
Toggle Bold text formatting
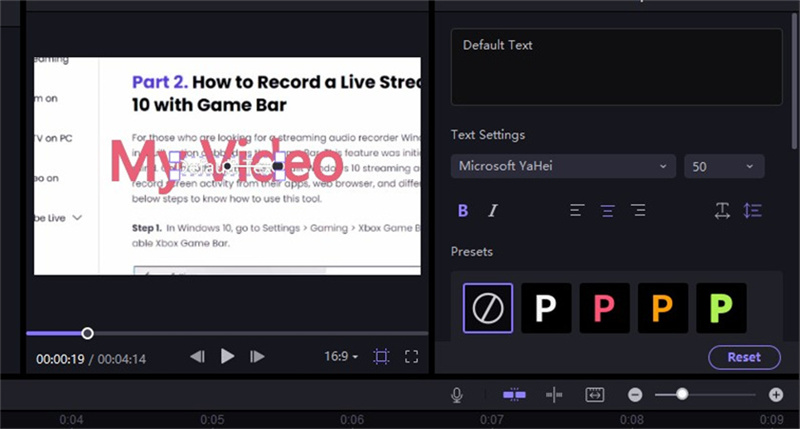coord(463,210)
